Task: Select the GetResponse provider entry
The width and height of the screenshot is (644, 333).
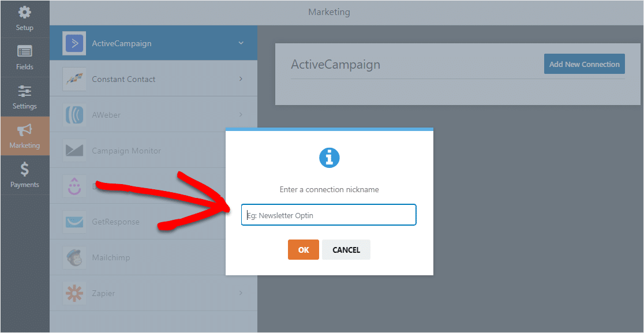Action: [115, 222]
